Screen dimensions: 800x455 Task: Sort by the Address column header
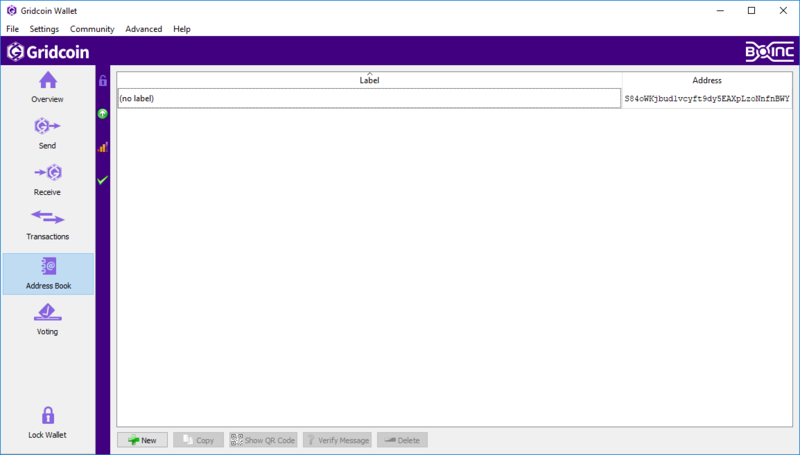[707, 80]
